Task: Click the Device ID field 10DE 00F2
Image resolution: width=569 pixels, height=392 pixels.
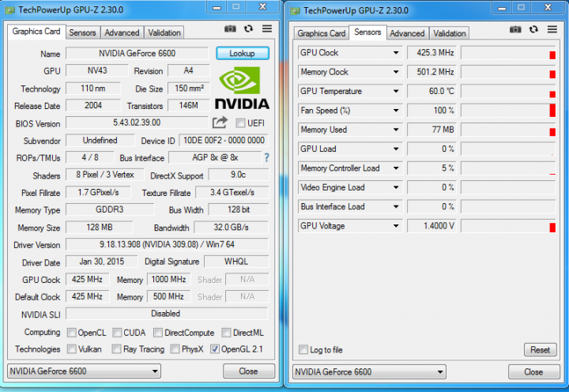Action: click(224, 141)
